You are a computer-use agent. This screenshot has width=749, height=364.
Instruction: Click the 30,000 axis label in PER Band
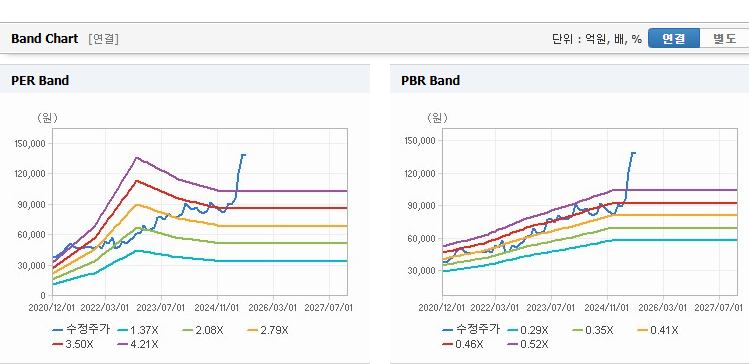[32, 265]
